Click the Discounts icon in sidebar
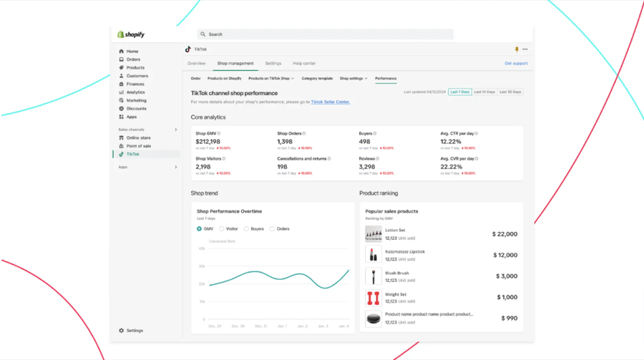 (x=122, y=109)
